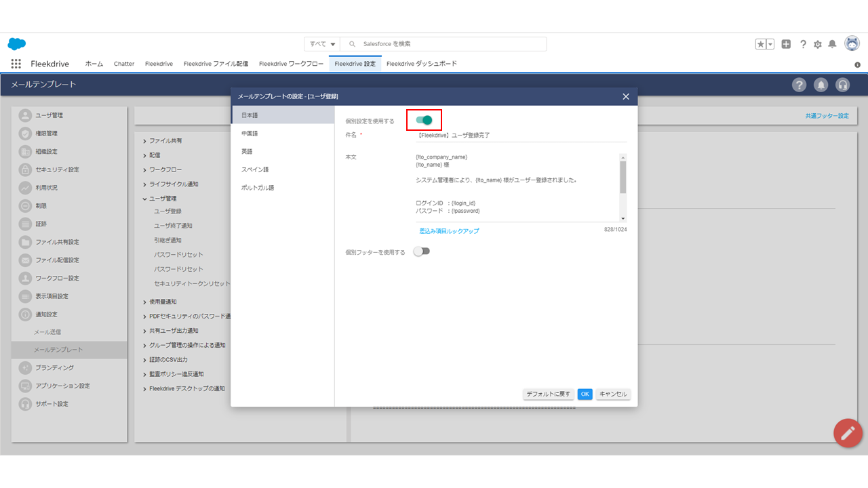The height and width of the screenshot is (488, 868).
Task: Expand the 配信 tree node
Action: click(x=144, y=155)
